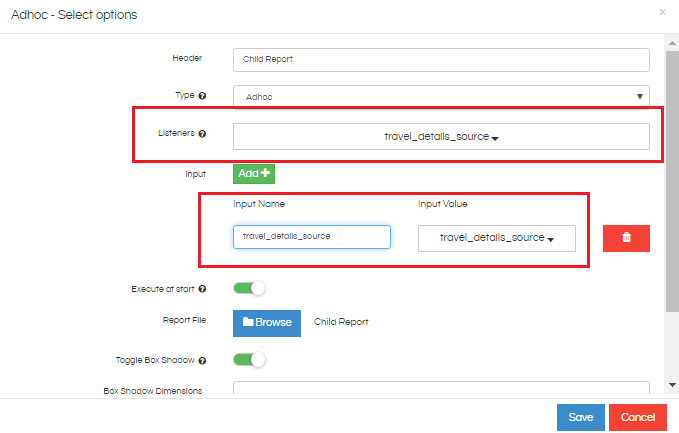Disable the Toggle Box Shadow switch
Screen dimensions: 679x433
pyautogui.click(x=249, y=360)
